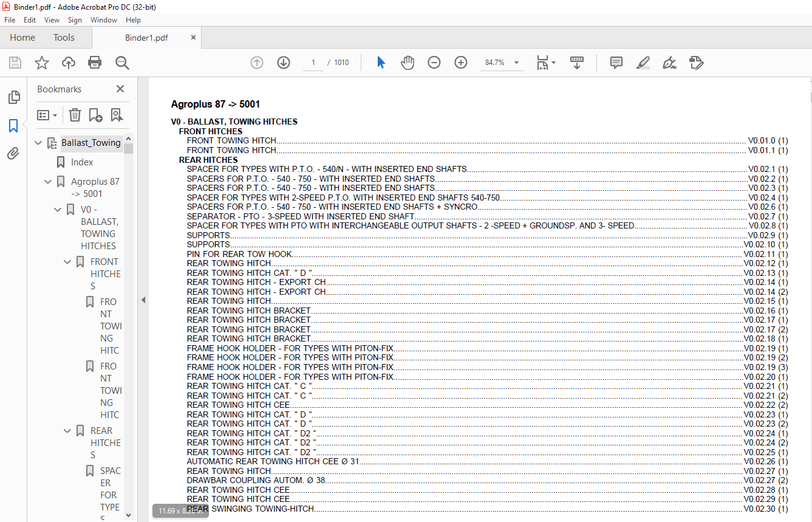Click the Agroplus 87 -> 5001 heading
The width and height of the screenshot is (812, 522).
point(216,105)
